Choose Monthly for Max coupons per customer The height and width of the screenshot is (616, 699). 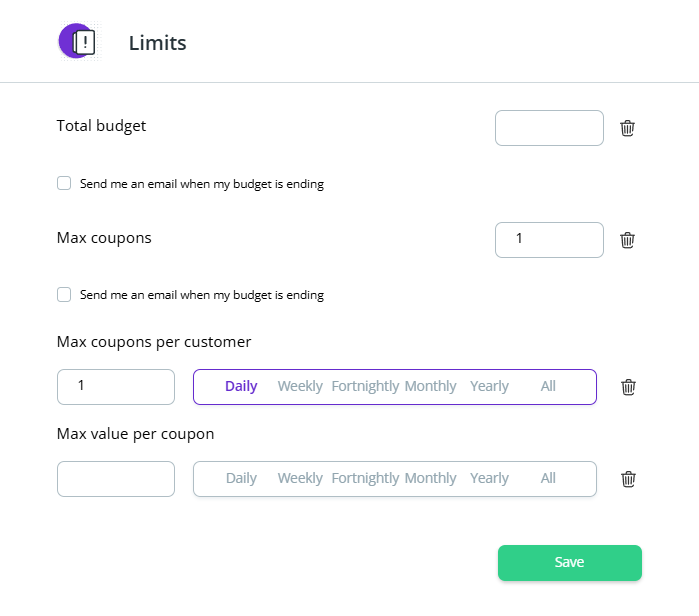pos(430,387)
